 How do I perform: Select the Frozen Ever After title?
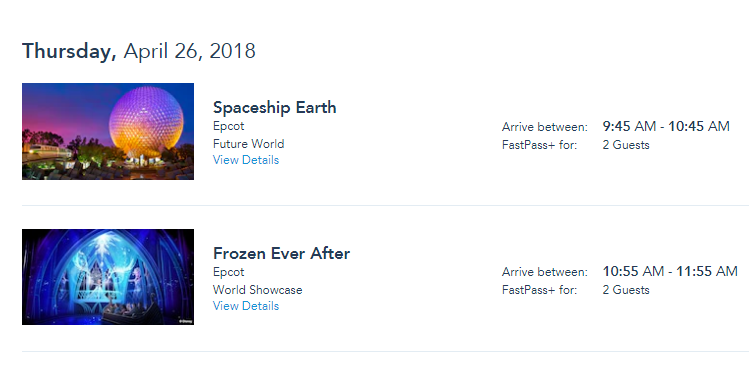[x=282, y=253]
